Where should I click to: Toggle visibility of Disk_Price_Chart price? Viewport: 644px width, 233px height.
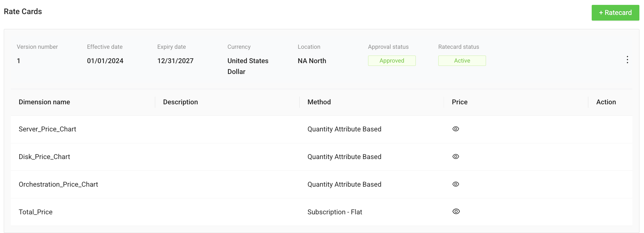456,157
